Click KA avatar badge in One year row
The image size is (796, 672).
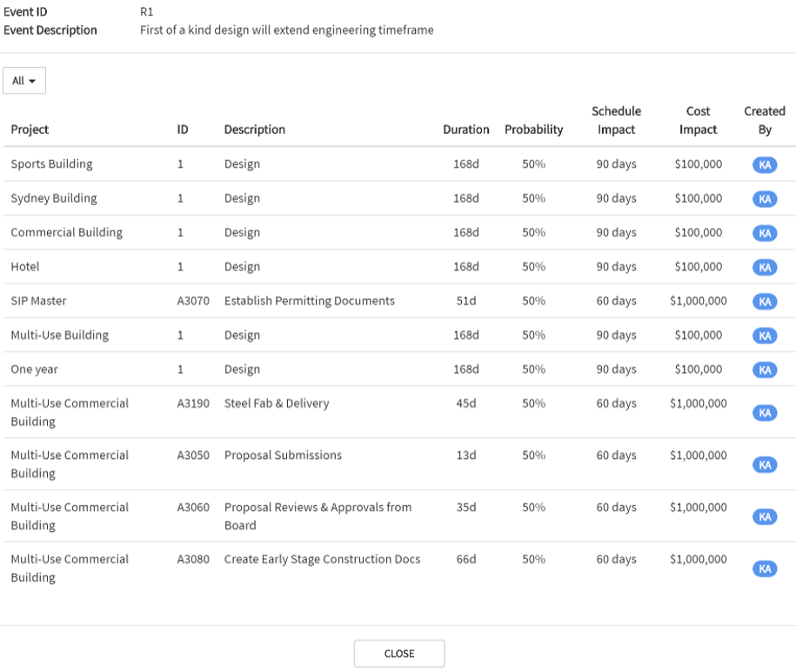pos(765,369)
